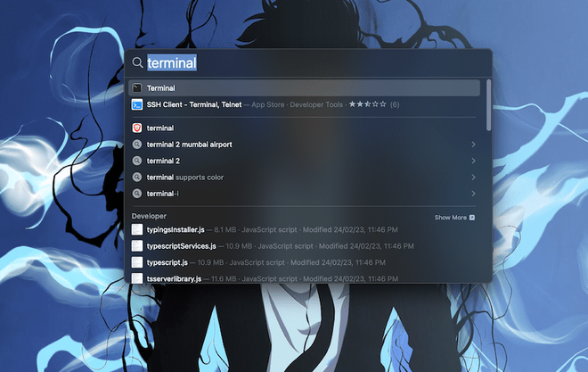Expand the chevron for "terminal 2" row
588x372 pixels.
click(x=473, y=161)
